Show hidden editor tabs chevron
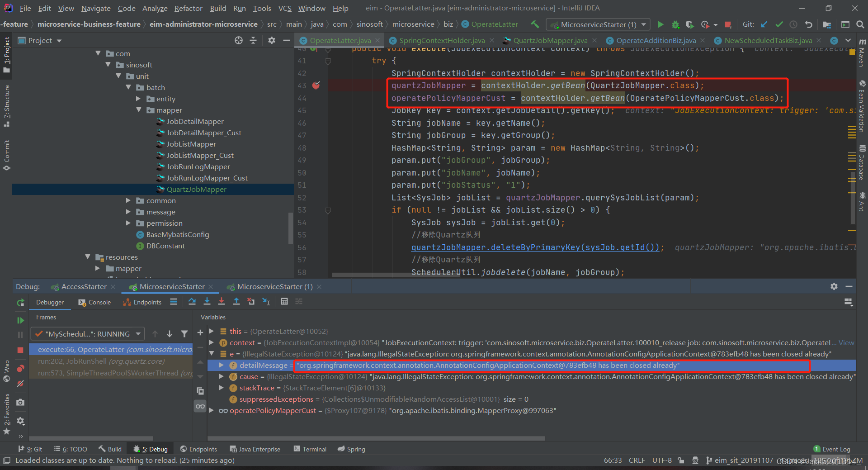 tap(848, 40)
